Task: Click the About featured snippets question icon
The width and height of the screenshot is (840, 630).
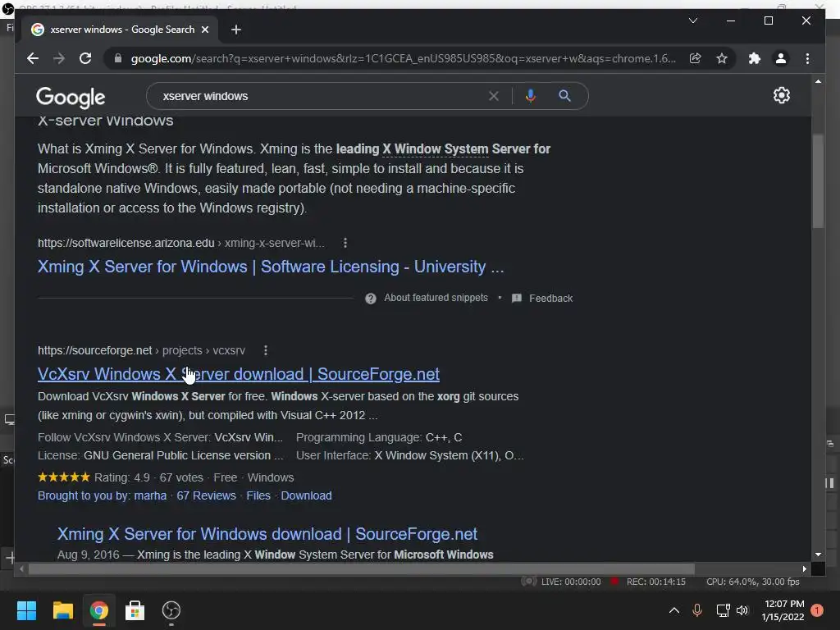Action: [x=370, y=299]
